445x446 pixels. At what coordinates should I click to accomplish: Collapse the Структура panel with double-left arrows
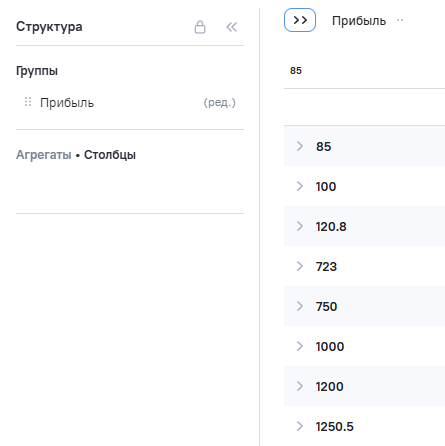click(231, 27)
